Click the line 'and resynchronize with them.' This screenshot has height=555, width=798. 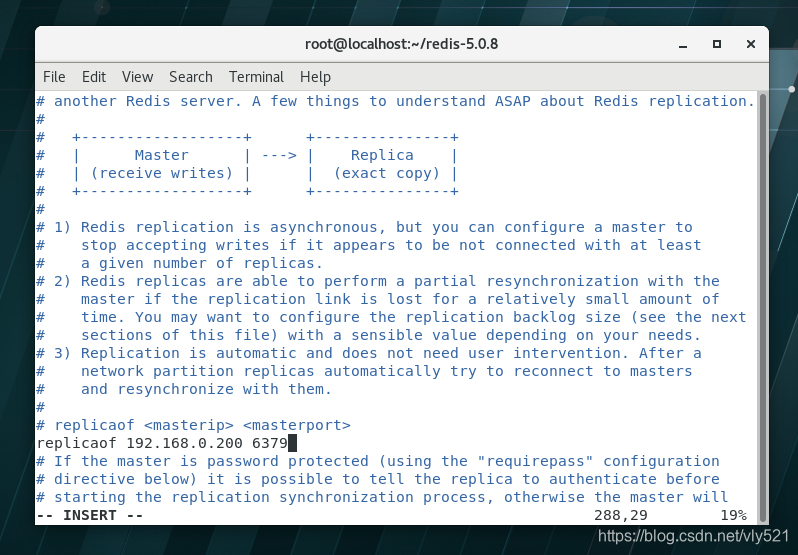pos(206,389)
